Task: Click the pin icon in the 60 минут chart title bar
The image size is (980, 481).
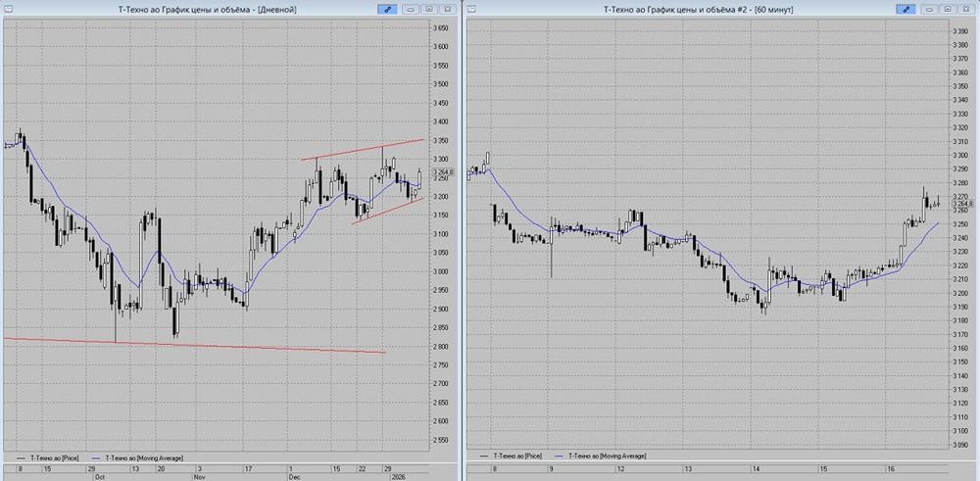Action: [x=906, y=9]
